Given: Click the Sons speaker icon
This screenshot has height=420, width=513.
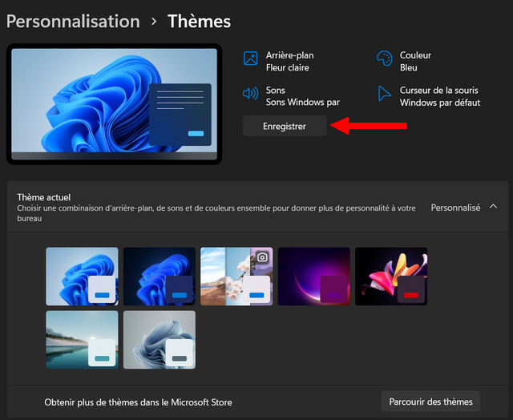Looking at the screenshot, I should tap(250, 94).
